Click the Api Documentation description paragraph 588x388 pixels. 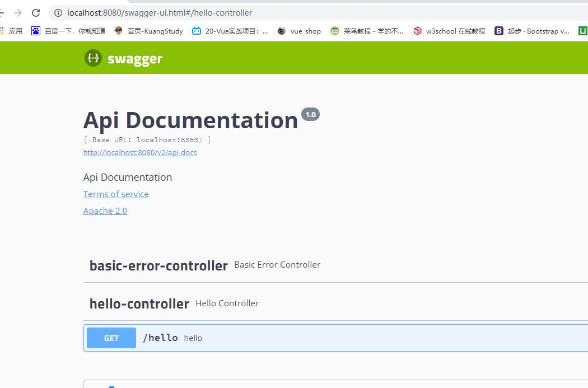(x=128, y=177)
